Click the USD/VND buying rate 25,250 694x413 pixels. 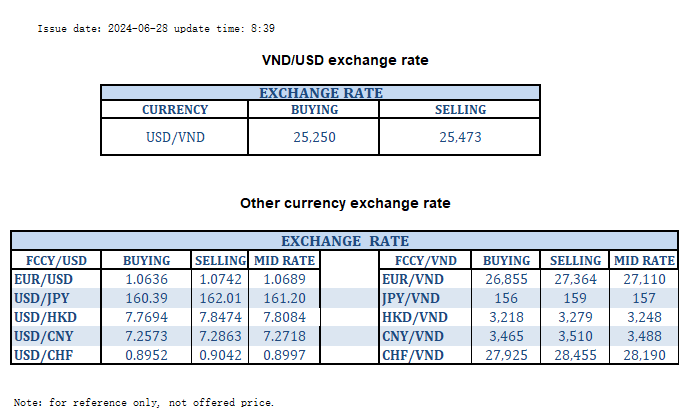[314, 136]
